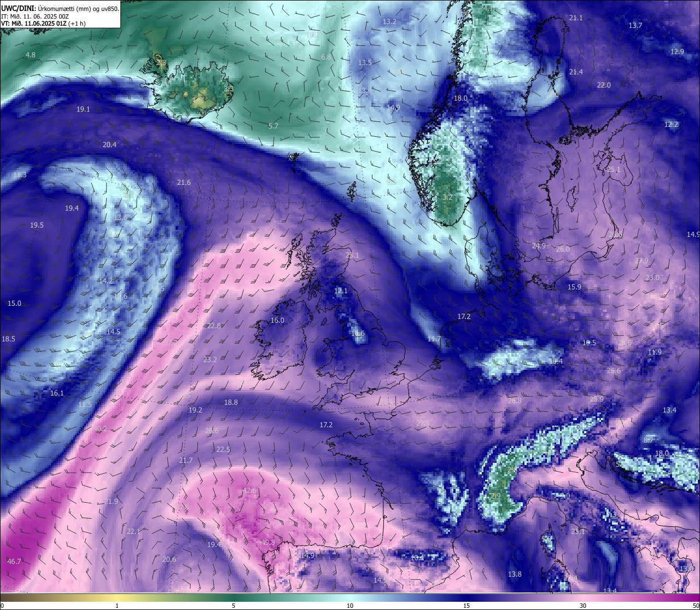Click the map value 13.7

pos(635,26)
